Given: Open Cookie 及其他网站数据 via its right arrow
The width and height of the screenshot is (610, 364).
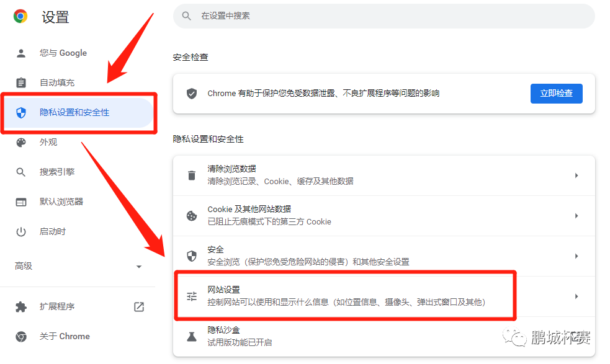Looking at the screenshot, I should tap(576, 216).
